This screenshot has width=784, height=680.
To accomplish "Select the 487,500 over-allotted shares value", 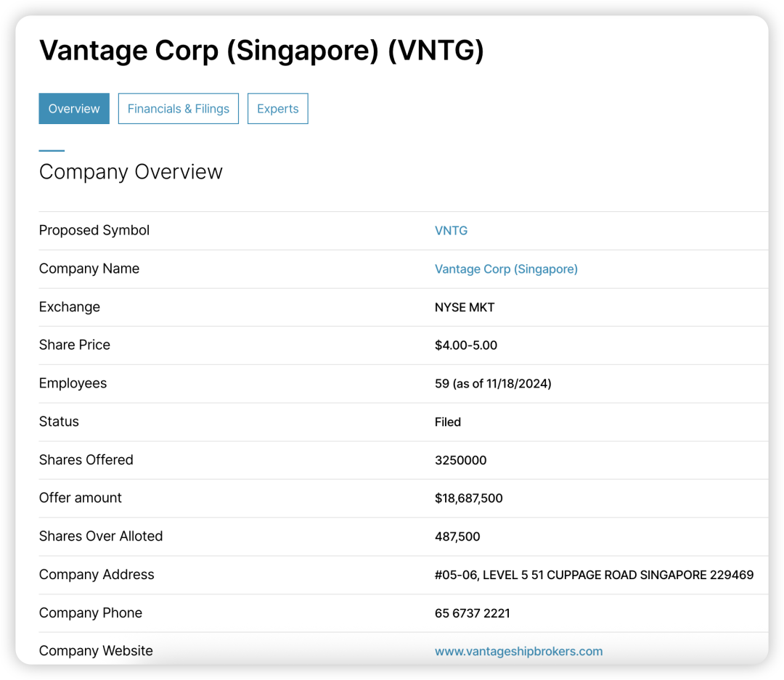I will [x=457, y=536].
